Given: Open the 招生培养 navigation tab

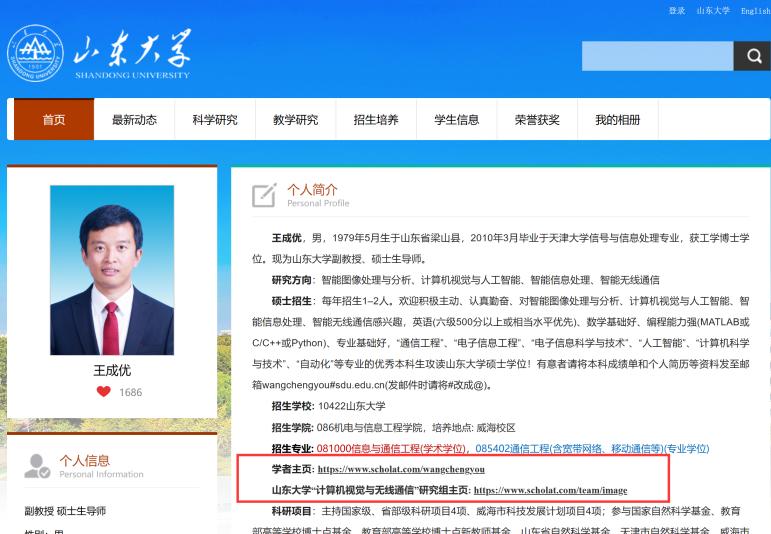Looking at the screenshot, I should 376,120.
